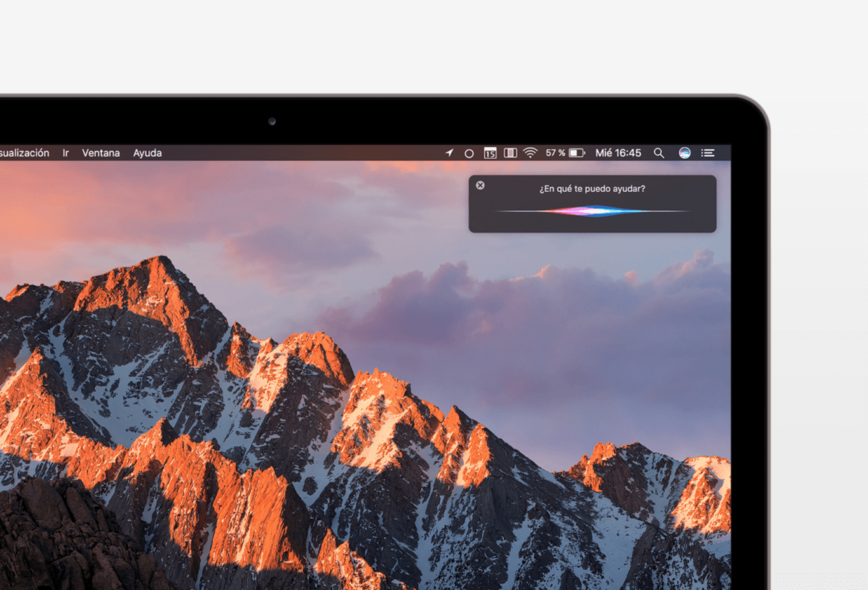Expand Wi-Fi network options
Image resolution: width=868 pixels, height=590 pixels.
tap(531, 152)
